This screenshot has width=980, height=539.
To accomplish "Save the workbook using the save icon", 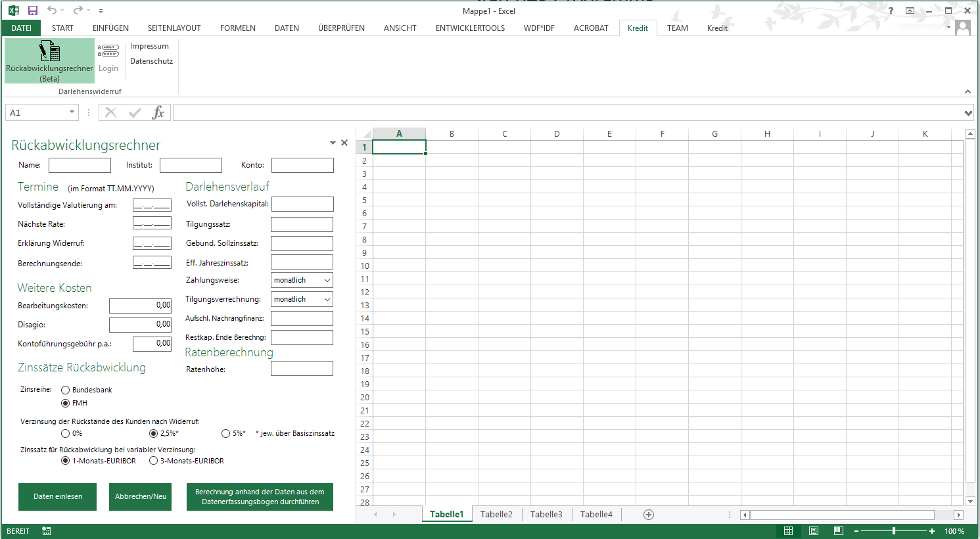I will click(33, 11).
